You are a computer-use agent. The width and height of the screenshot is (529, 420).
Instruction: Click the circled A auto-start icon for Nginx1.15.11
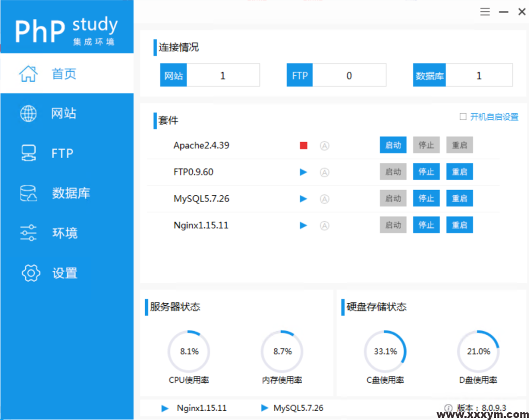[x=324, y=225]
